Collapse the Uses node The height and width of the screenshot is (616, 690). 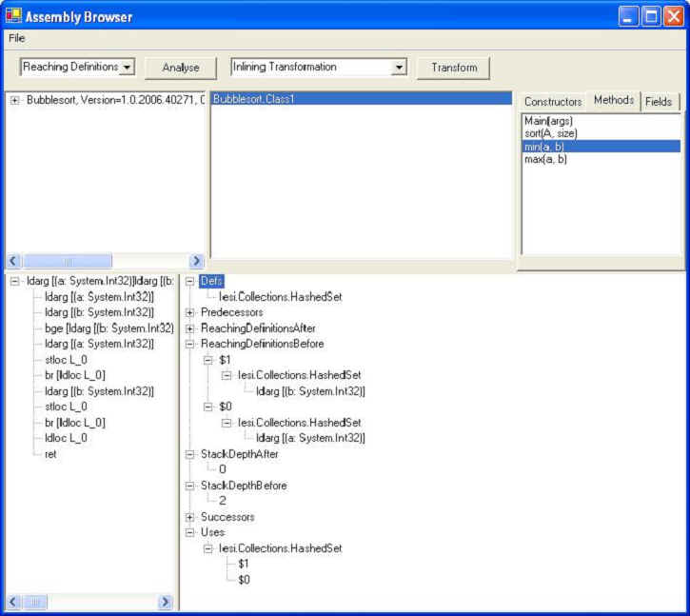click(x=190, y=532)
